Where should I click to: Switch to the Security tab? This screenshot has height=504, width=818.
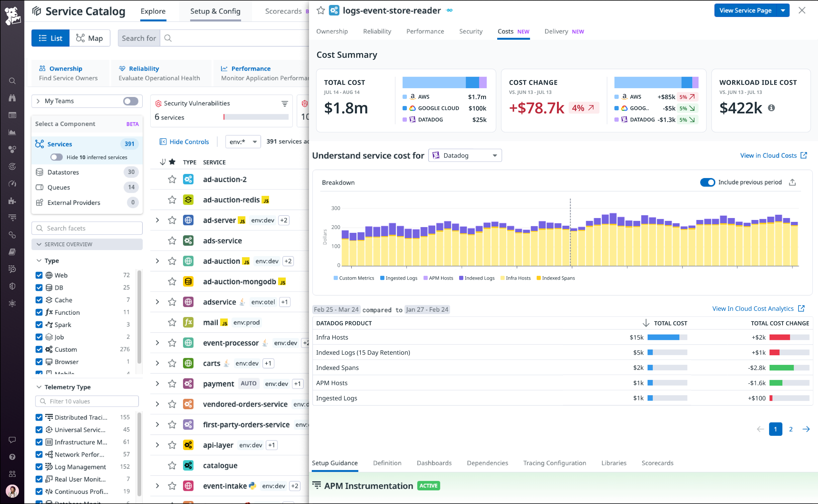(x=471, y=31)
